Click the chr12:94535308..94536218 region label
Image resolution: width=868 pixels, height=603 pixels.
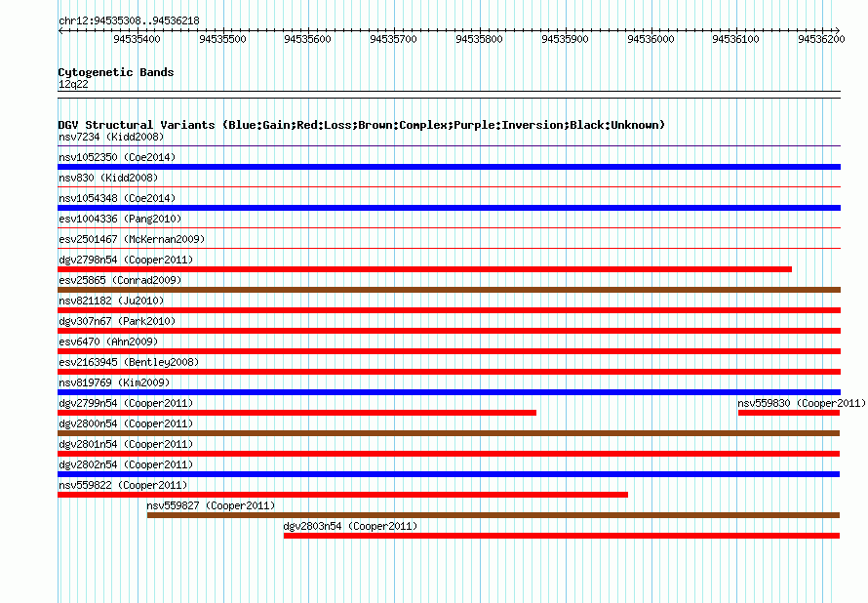(x=129, y=20)
